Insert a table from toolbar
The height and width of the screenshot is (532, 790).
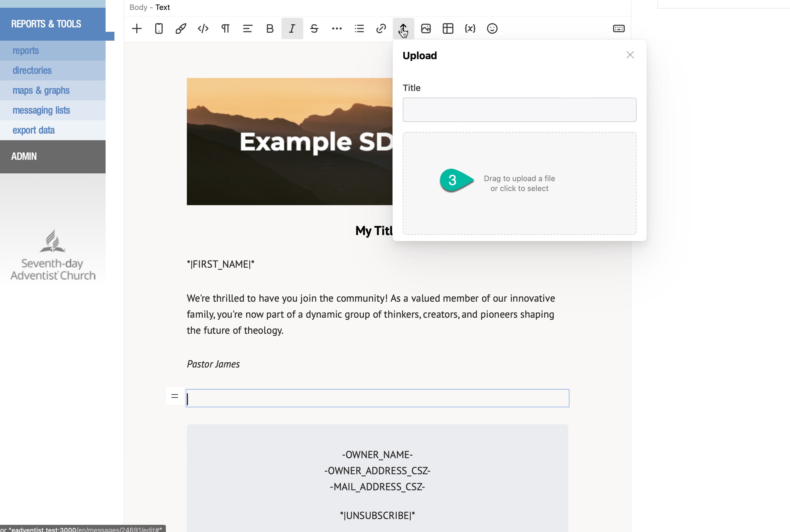click(x=448, y=28)
